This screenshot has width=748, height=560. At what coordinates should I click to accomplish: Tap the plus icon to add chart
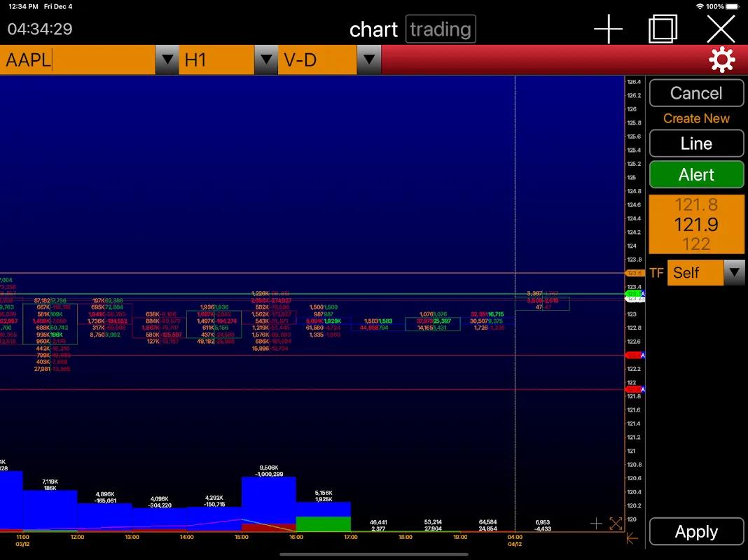pos(608,29)
